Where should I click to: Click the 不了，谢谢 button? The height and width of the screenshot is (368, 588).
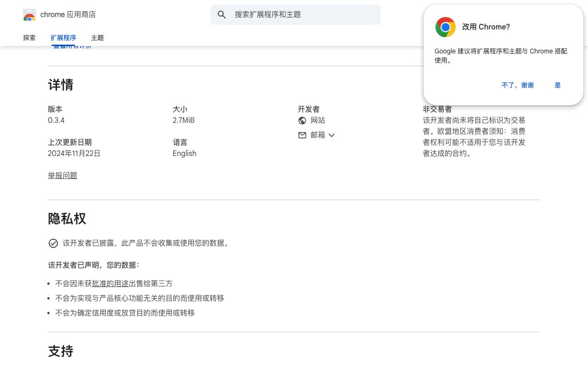pyautogui.click(x=518, y=85)
